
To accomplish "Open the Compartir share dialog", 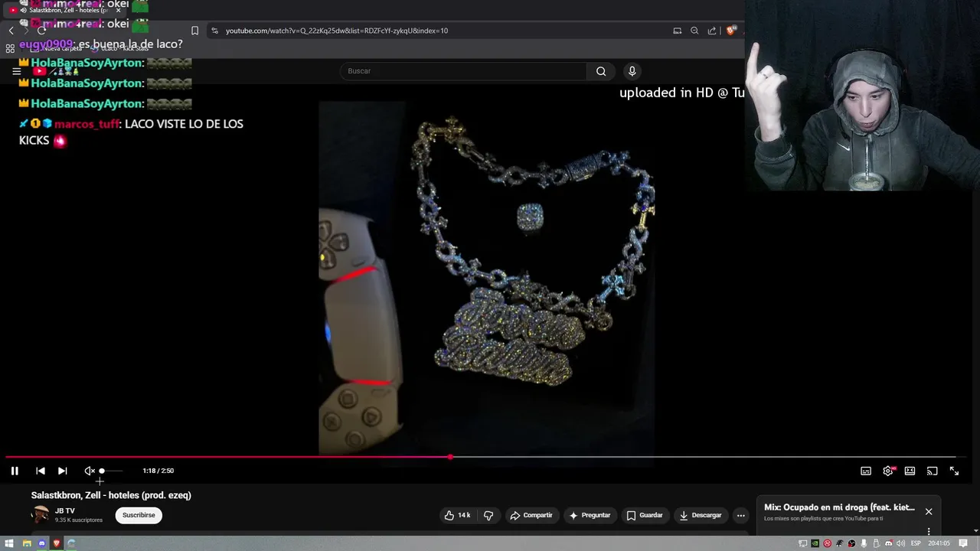I will tap(531, 515).
